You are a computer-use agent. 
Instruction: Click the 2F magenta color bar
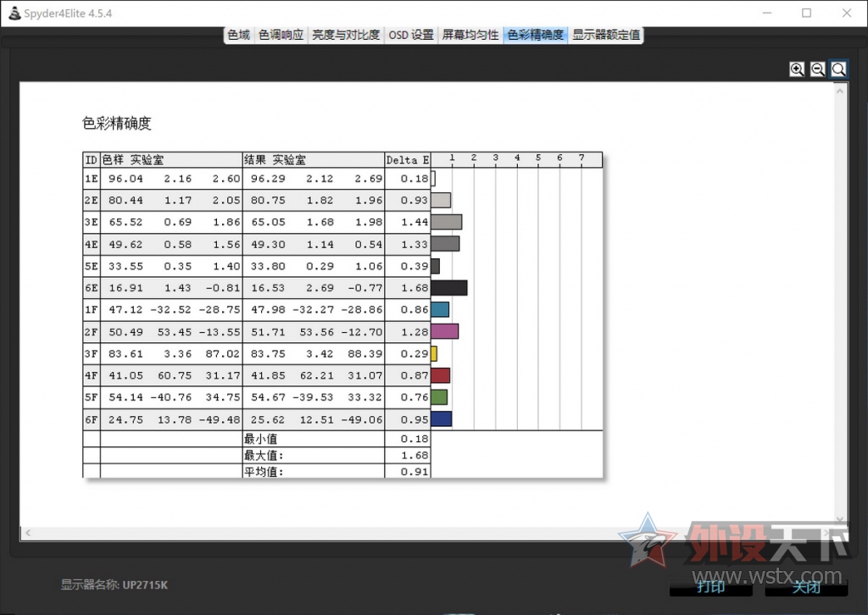(445, 332)
